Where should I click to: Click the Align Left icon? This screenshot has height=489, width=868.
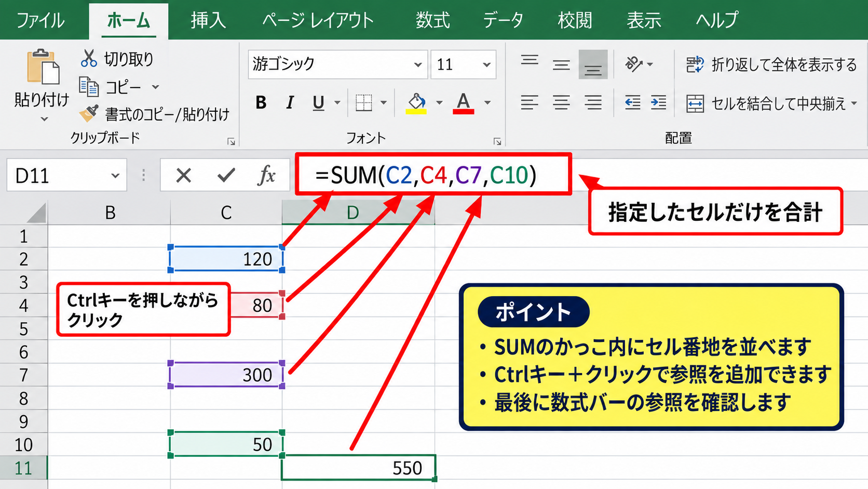(x=530, y=102)
